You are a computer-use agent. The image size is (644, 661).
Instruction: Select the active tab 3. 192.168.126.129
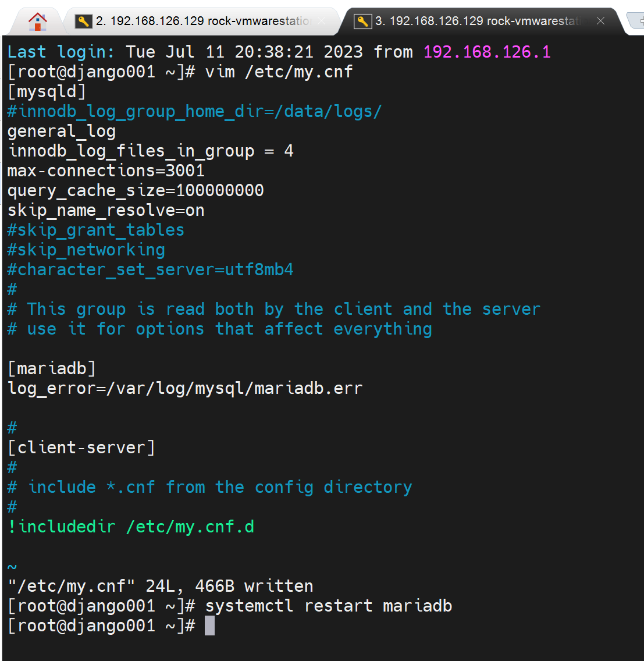pyautogui.click(x=478, y=22)
